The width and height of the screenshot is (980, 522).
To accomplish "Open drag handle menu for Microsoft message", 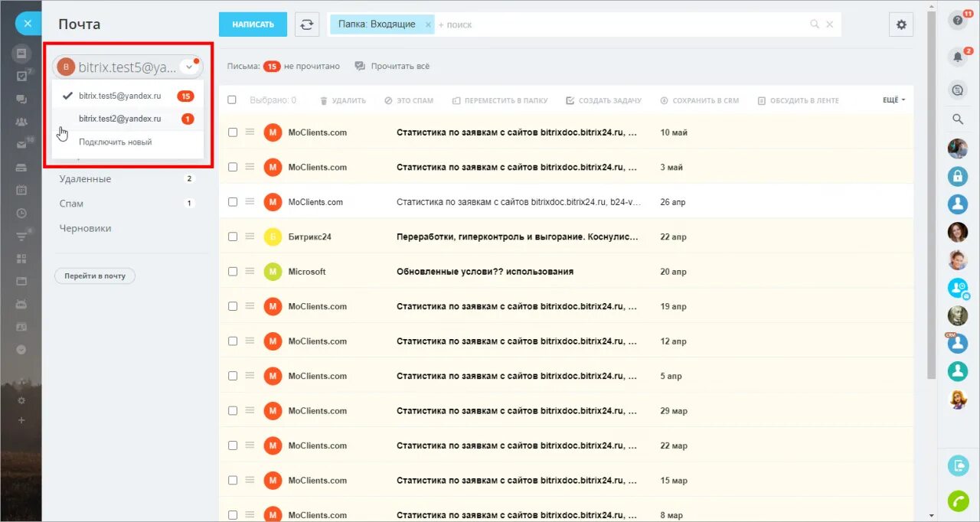I will pos(250,271).
